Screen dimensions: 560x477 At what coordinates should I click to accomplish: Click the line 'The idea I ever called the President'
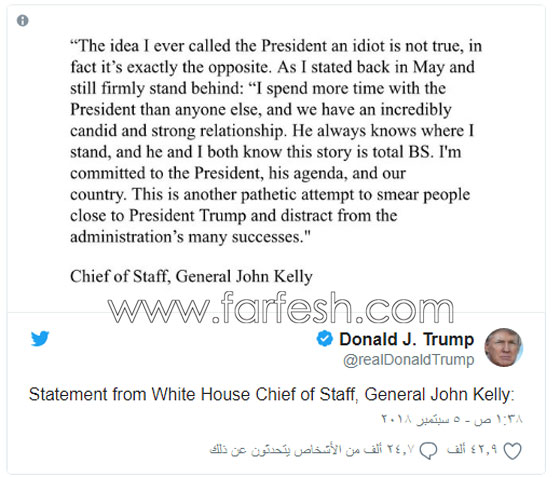click(276, 46)
